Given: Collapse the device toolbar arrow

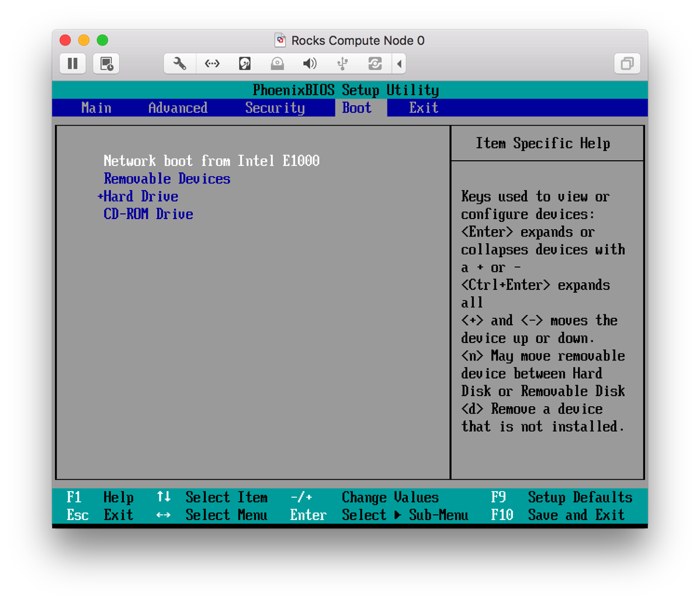Looking at the screenshot, I should (x=399, y=63).
